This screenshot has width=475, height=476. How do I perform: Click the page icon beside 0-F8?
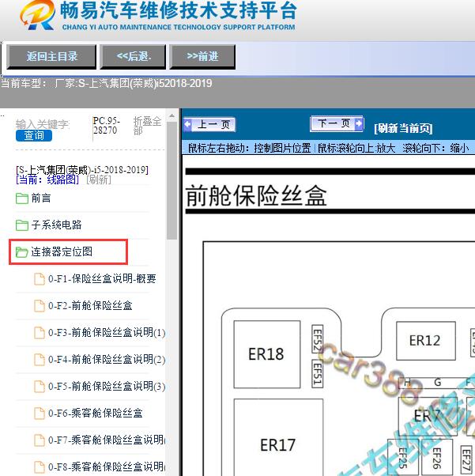(40, 467)
